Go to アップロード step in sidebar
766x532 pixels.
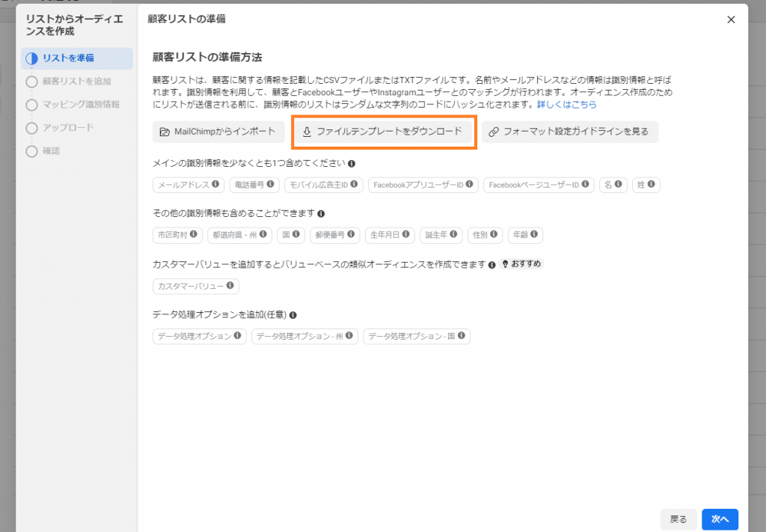pos(68,128)
